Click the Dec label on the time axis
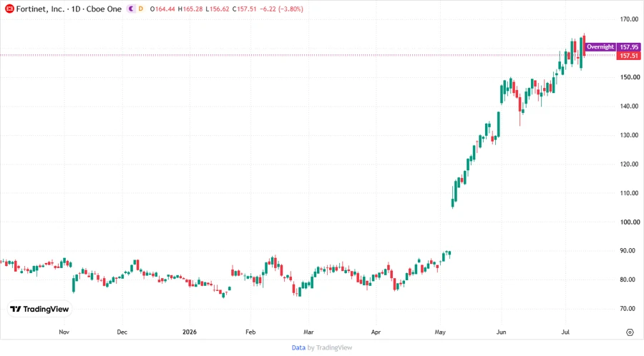Screen dimensions: 644x356 point(122,332)
